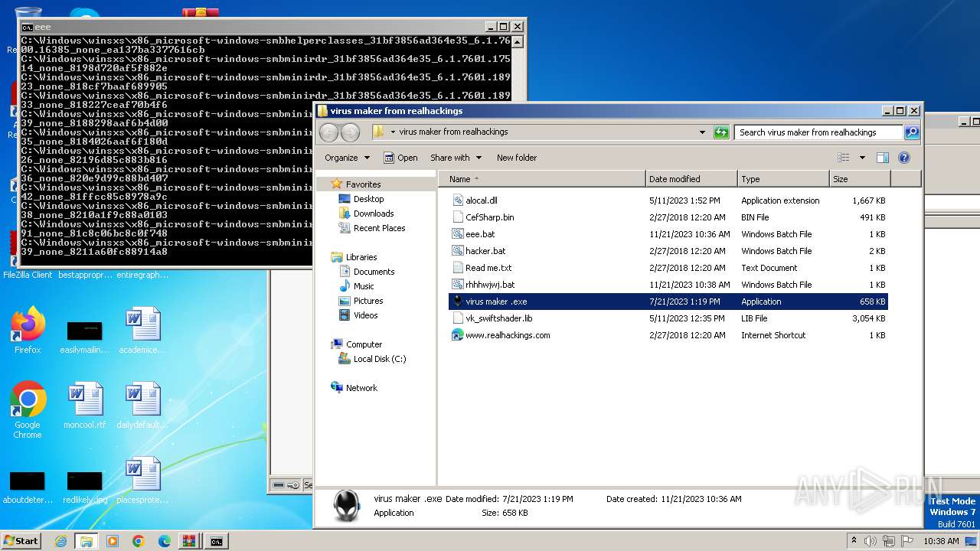Open the Google Chrome desktop shortcut

[x=28, y=409]
